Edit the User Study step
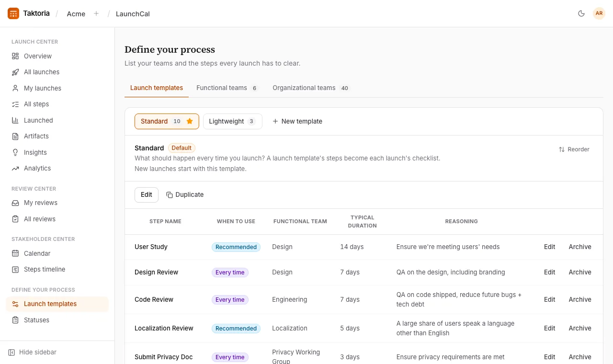This screenshot has width=613, height=364. [x=549, y=247]
